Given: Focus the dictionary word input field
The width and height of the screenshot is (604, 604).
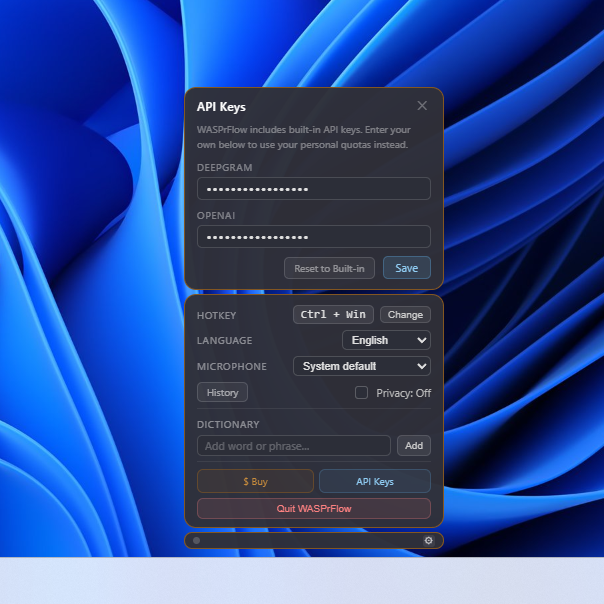Looking at the screenshot, I should 294,446.
